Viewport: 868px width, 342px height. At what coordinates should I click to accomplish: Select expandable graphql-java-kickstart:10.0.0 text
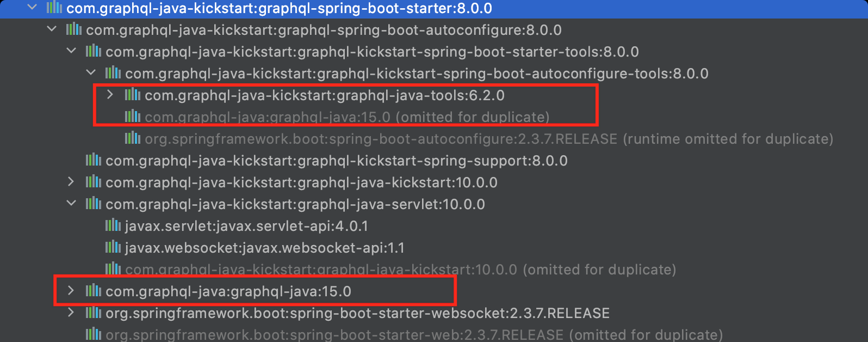click(x=301, y=182)
